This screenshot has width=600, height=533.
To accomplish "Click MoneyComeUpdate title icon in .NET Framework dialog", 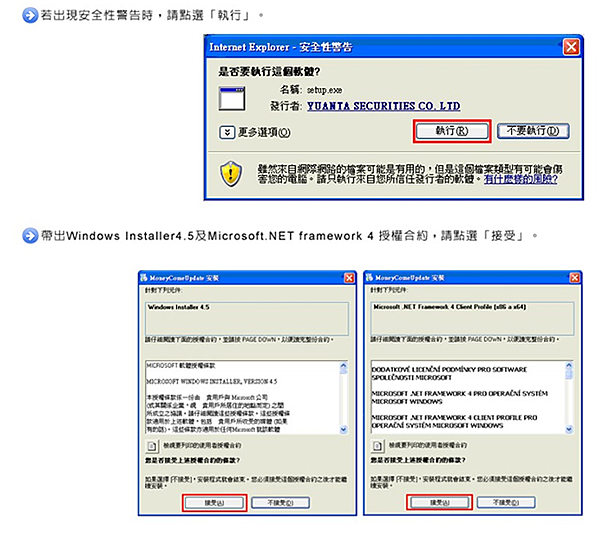I will tap(369, 277).
